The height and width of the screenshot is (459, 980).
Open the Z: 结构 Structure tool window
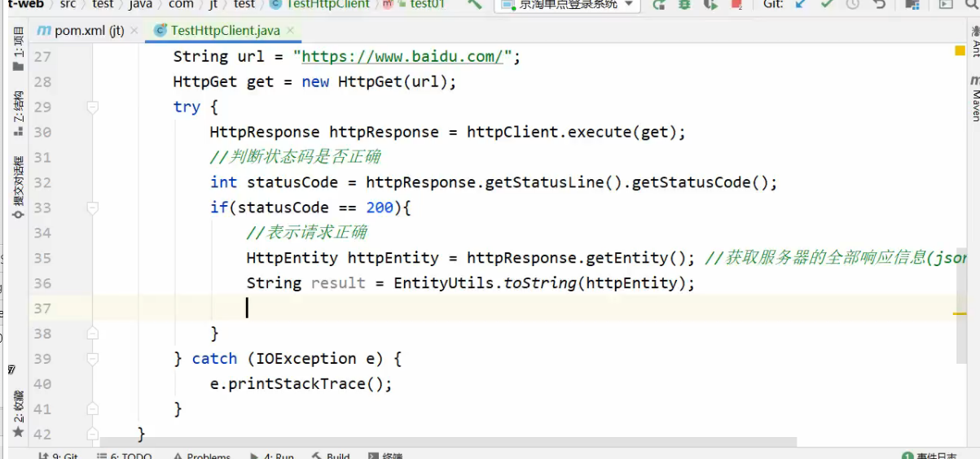[18, 113]
